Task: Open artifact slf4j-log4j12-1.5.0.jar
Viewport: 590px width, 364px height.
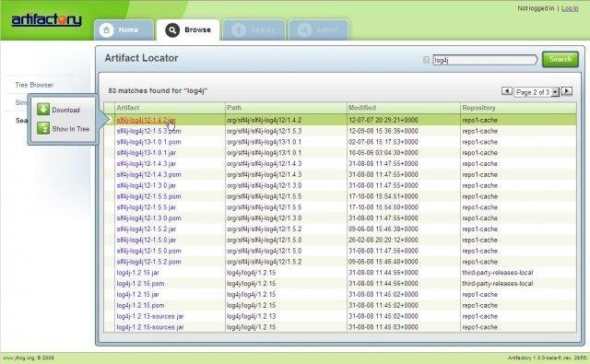Action: (x=146, y=240)
